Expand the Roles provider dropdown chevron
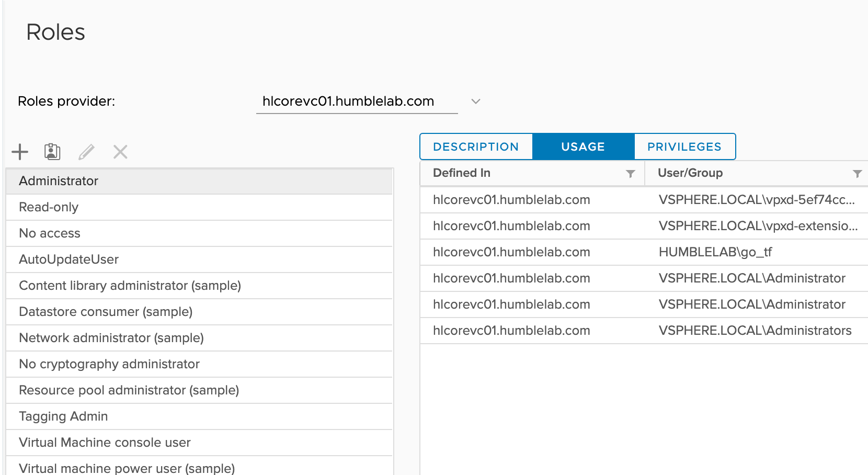The height and width of the screenshot is (475, 868). click(475, 101)
